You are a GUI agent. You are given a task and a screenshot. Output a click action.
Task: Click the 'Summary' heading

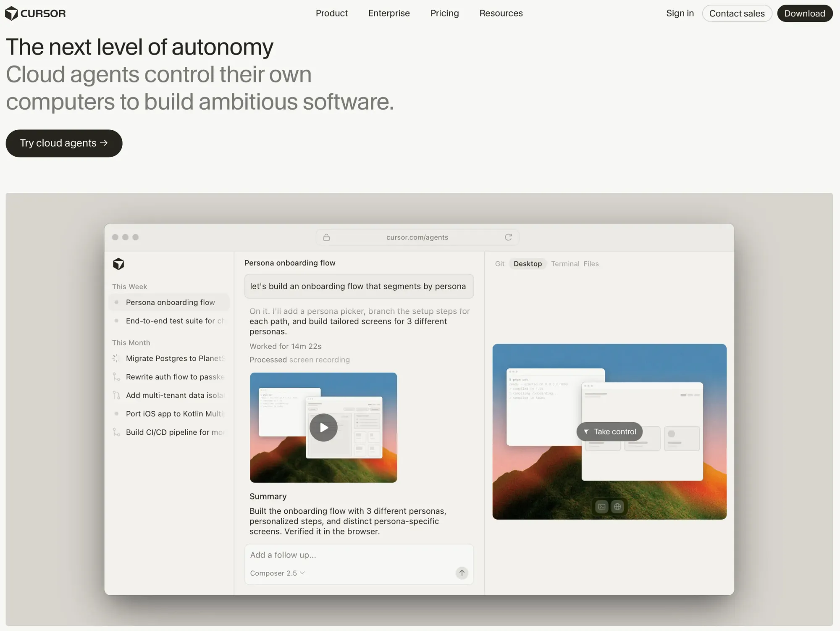click(x=268, y=497)
